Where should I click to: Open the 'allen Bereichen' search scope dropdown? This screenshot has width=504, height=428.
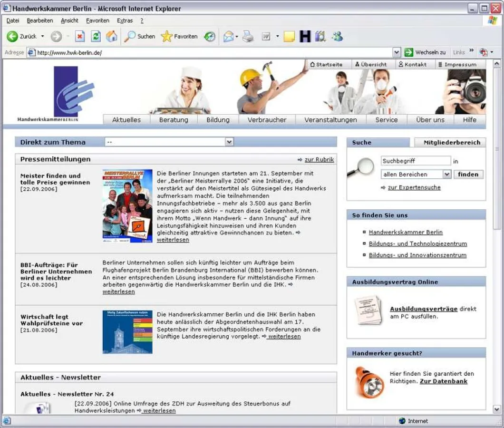tap(446, 175)
